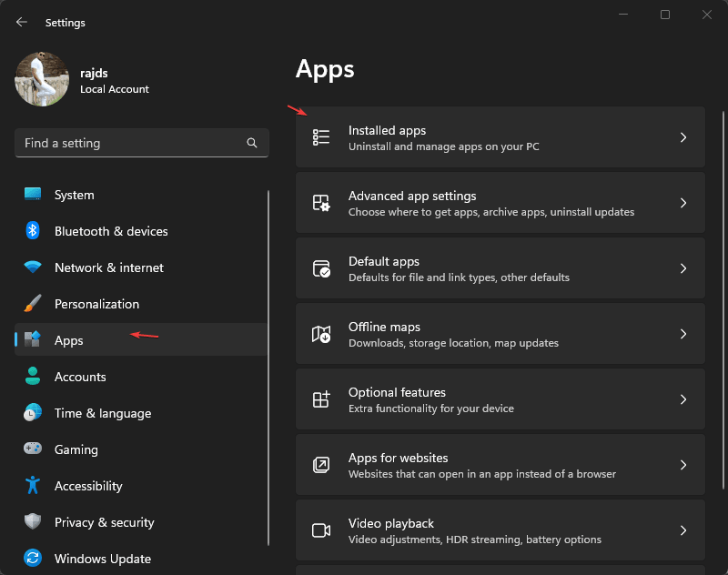Expand the Installed apps chevron
The width and height of the screenshot is (728, 575).
pyautogui.click(x=683, y=137)
